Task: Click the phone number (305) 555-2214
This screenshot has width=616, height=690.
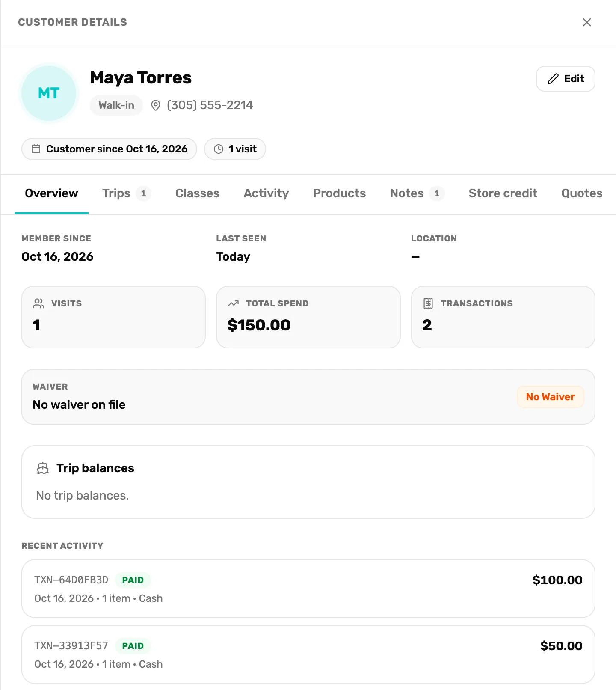Action: click(x=210, y=105)
